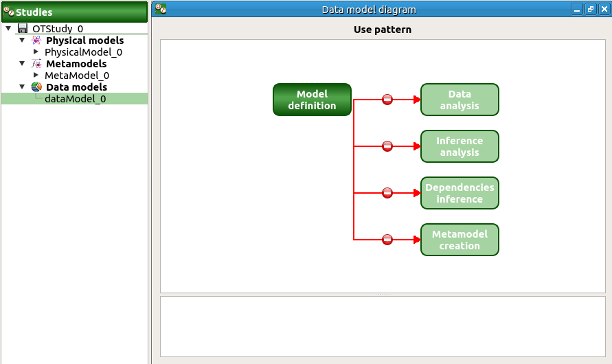612x364 pixels.
Task: Collapse the OTStudy_0 tree node
Action: 8,29
